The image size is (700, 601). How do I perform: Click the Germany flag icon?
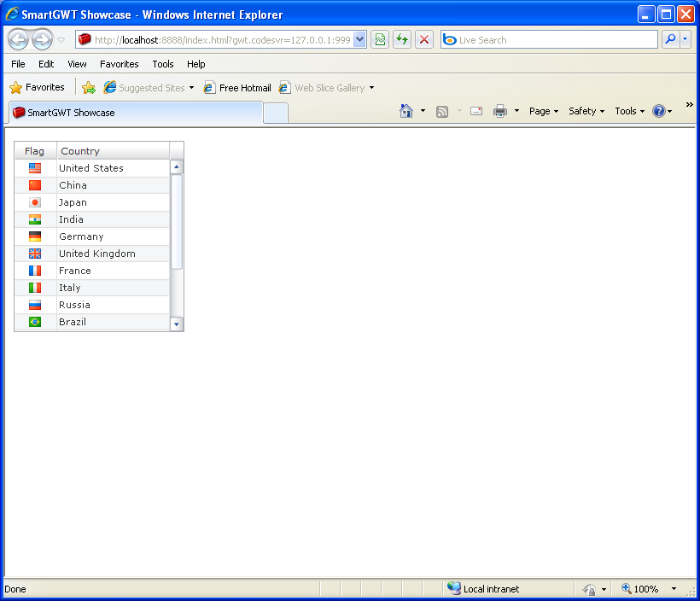click(35, 236)
